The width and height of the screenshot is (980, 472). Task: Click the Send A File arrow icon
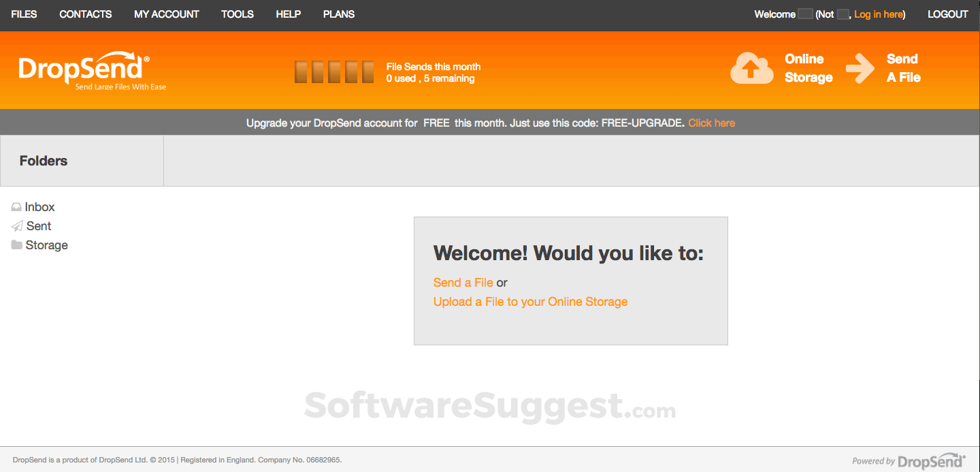pos(860,69)
